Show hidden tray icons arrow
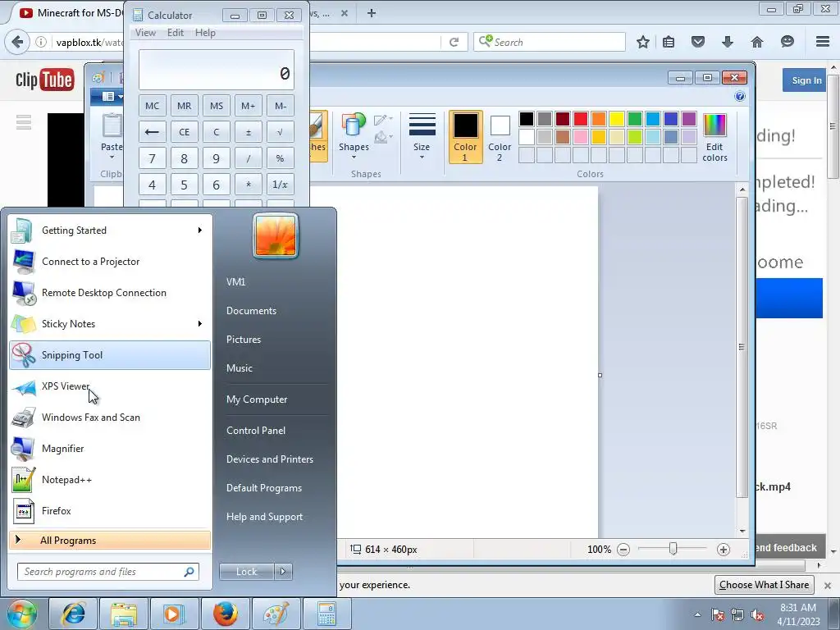840x630 pixels. click(x=697, y=614)
